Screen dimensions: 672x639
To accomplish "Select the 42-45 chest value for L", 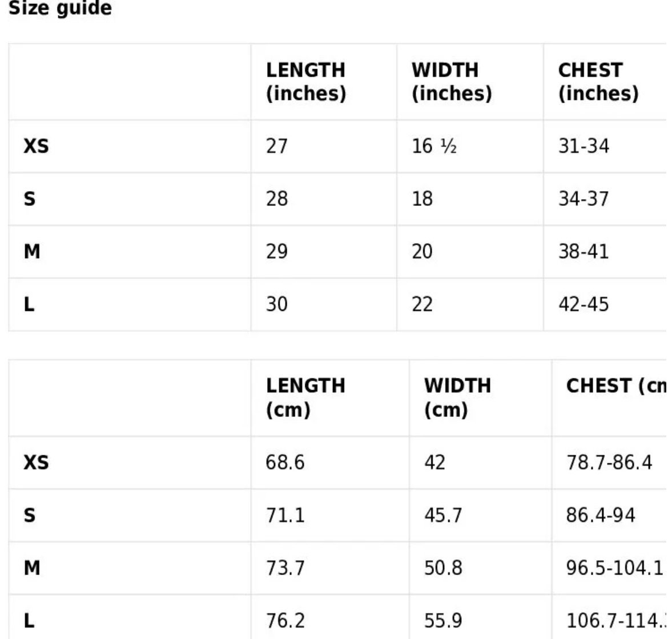I will (584, 305).
